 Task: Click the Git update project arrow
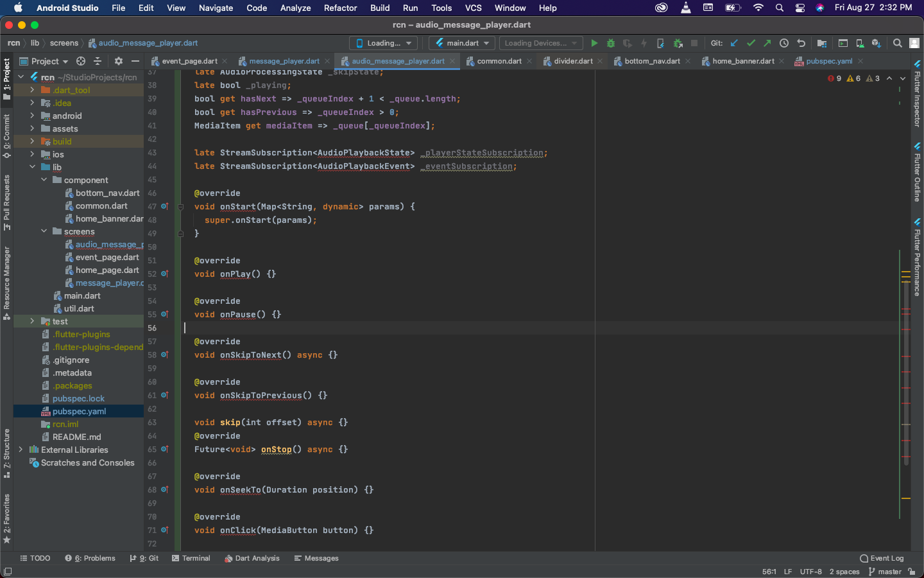point(734,43)
